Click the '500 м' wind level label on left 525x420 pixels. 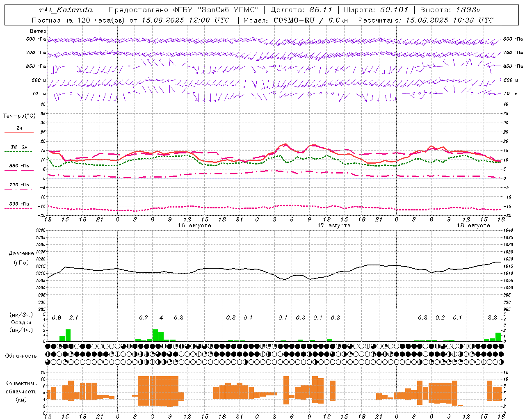(39, 80)
